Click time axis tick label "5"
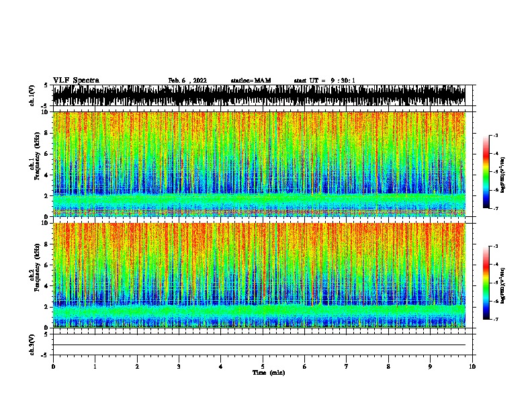The image size is (532, 411). [x=263, y=367]
